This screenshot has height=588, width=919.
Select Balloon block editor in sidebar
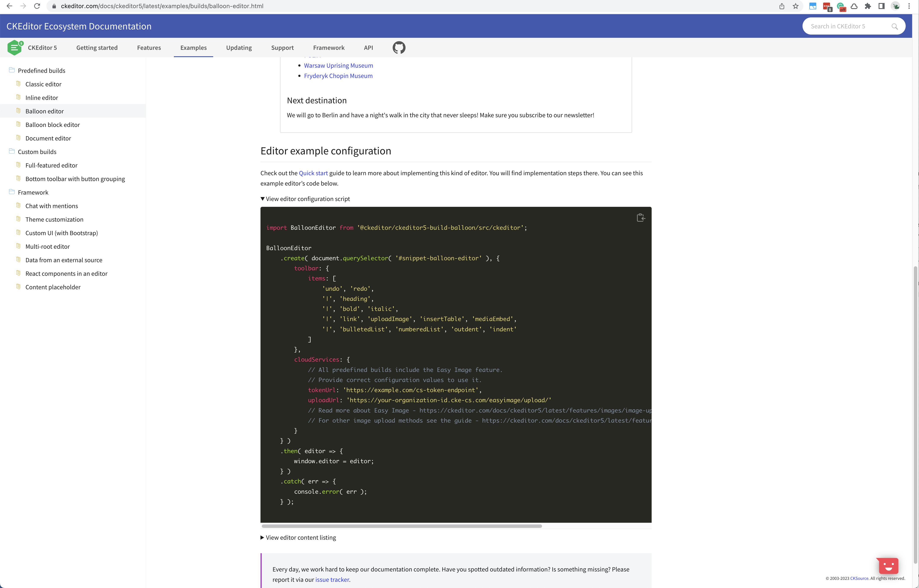[x=52, y=125]
